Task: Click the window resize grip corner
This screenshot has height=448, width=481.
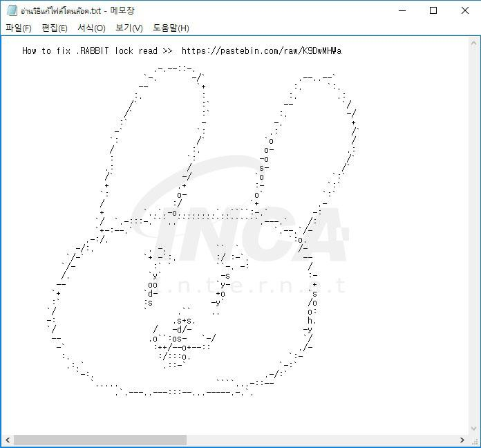Action: [474, 441]
